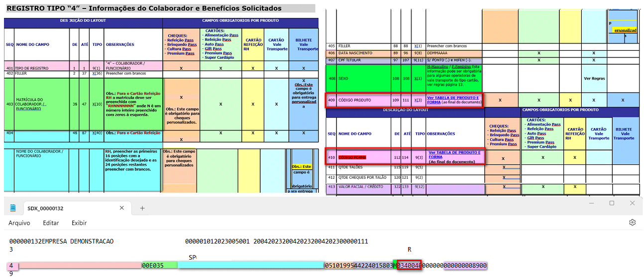The image size is (644, 277).
Task: Click the 'CPF TITULAR' cell
Action: point(365,60)
